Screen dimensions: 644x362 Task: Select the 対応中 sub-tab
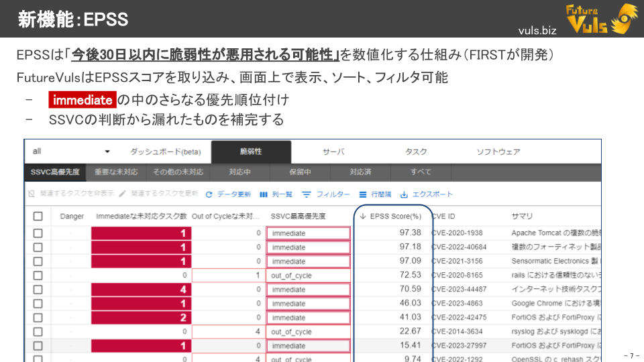point(239,172)
